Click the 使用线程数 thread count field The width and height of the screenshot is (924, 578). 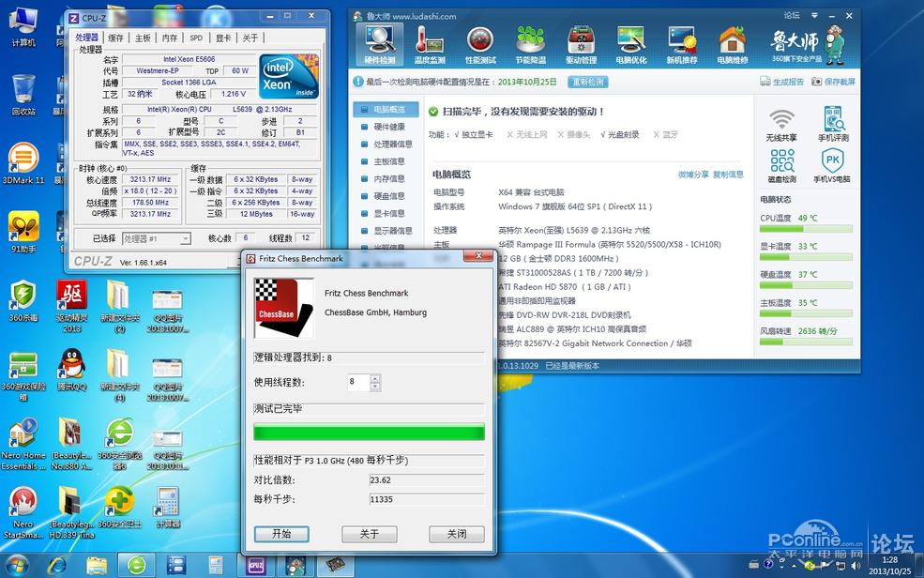[x=359, y=383]
